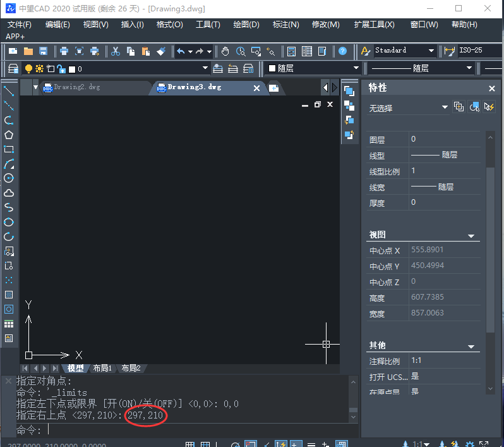The width and height of the screenshot is (504, 447).
Task: Select the Revision Cloud tool
Action: (x=9, y=193)
